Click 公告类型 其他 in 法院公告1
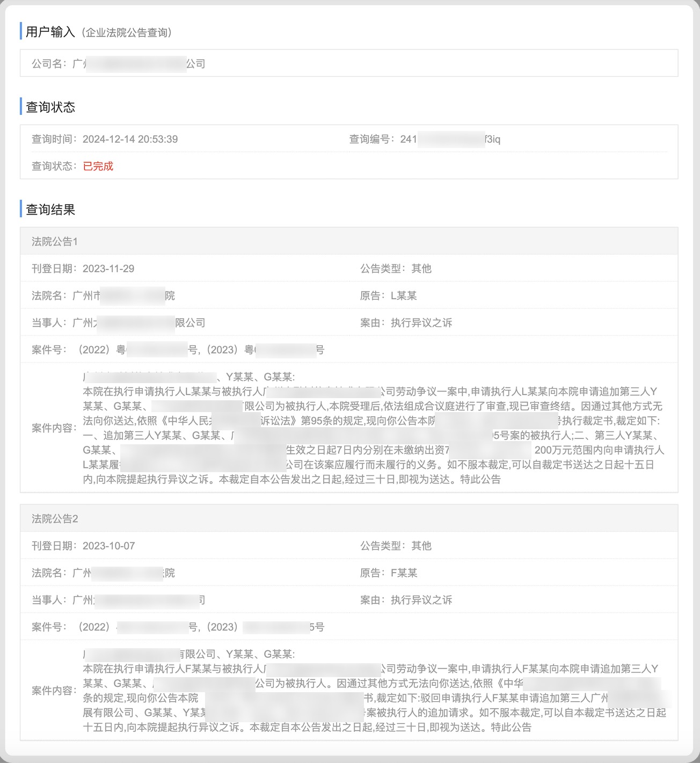This screenshot has width=700, height=763. click(x=421, y=268)
